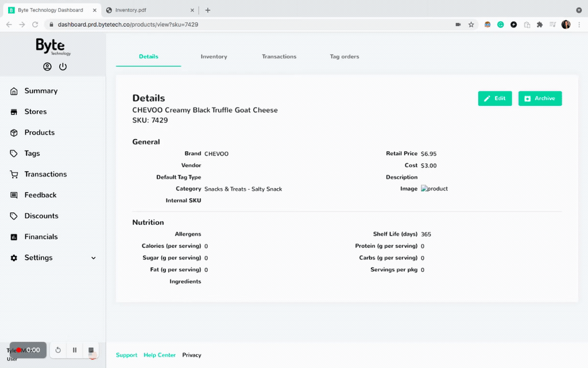Image resolution: width=588 pixels, height=368 pixels.
Task: Open a new browser tab
Action: point(208,10)
